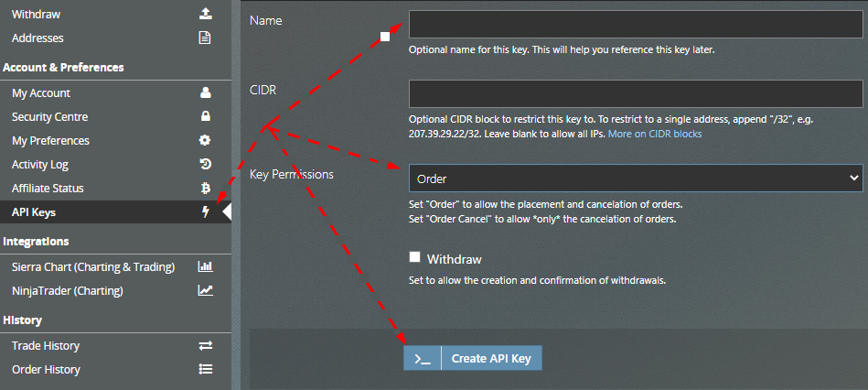The height and width of the screenshot is (390, 868).
Task: Click the Affiliate Status bitcoin icon
Action: 205,189
